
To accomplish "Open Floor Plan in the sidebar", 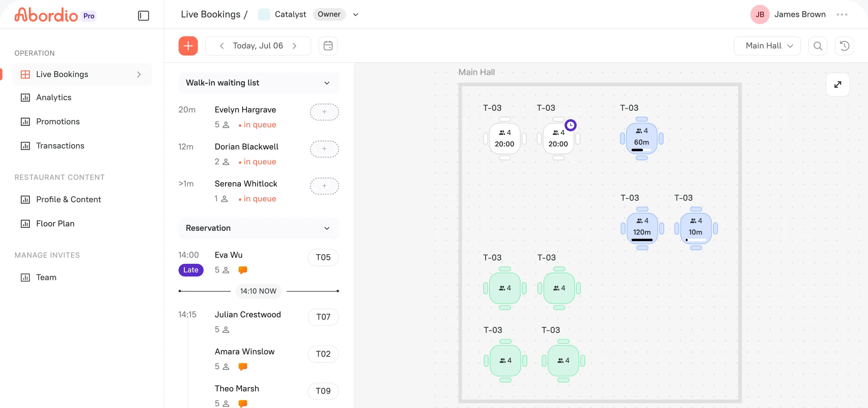I will tap(82, 224).
